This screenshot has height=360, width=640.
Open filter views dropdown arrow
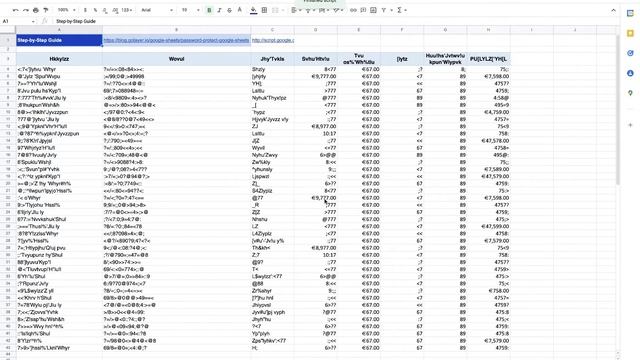point(391,10)
